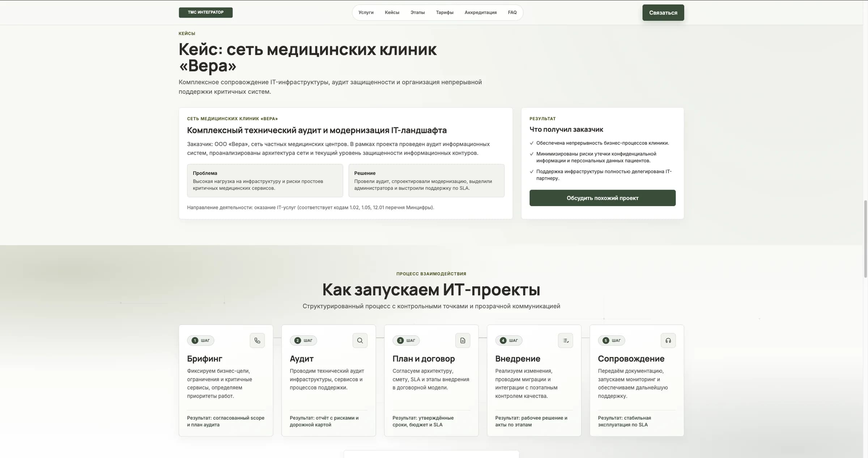
Task: Open FAQ in the navigation bar
Action: (x=512, y=12)
